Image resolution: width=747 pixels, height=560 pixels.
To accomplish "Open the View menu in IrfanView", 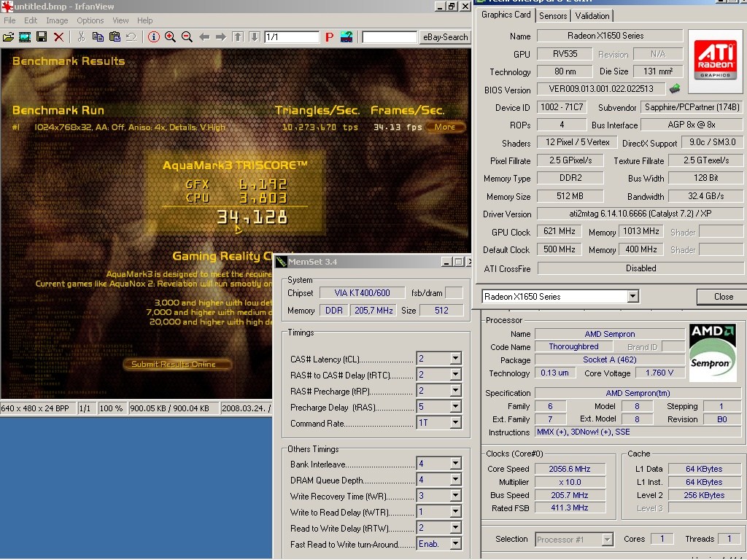I will tap(120, 20).
